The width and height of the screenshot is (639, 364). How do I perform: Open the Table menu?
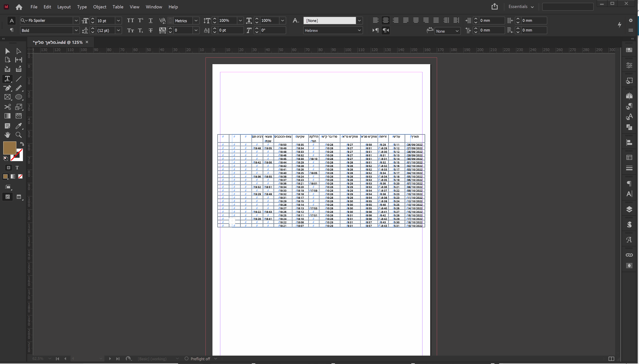(118, 7)
